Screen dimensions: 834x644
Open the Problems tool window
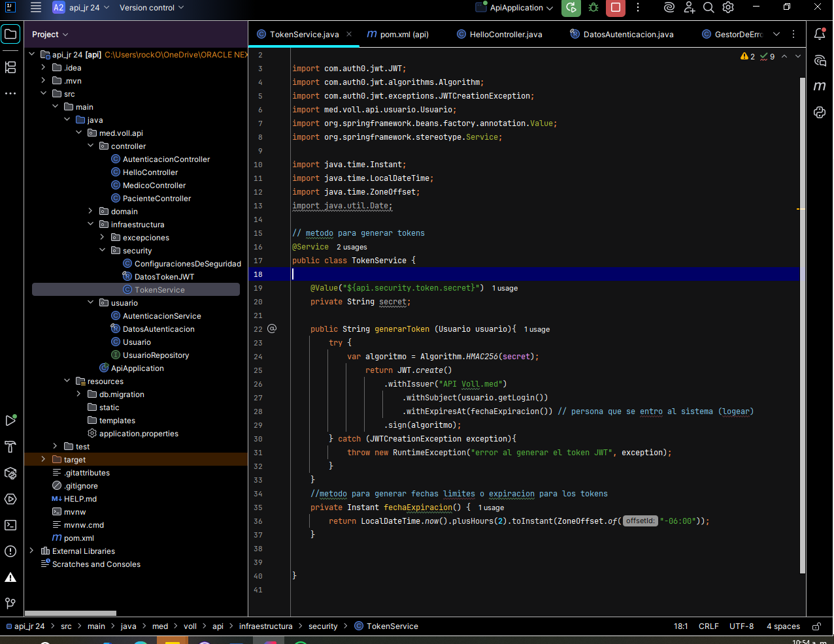(10, 551)
